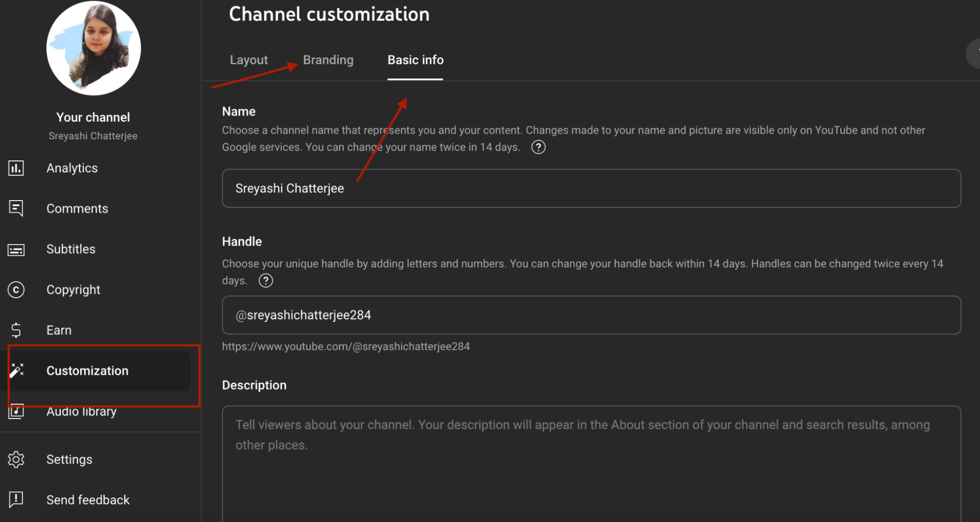Switch to the Layout tab
This screenshot has width=980, height=522.
tap(249, 60)
